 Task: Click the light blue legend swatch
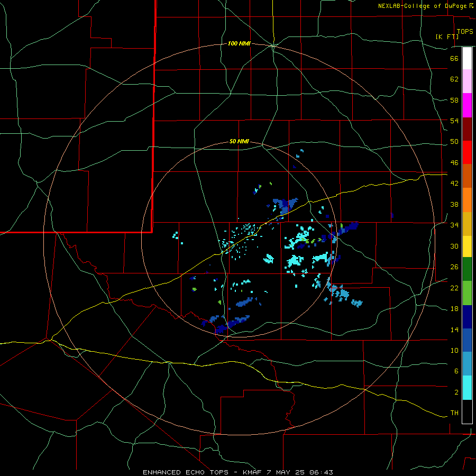(x=467, y=364)
